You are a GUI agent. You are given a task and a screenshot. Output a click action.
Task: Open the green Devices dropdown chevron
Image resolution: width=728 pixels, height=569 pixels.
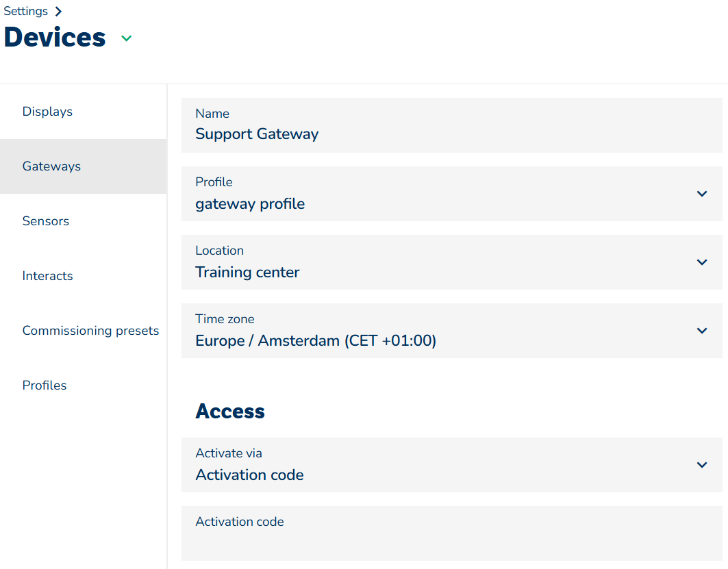click(126, 38)
